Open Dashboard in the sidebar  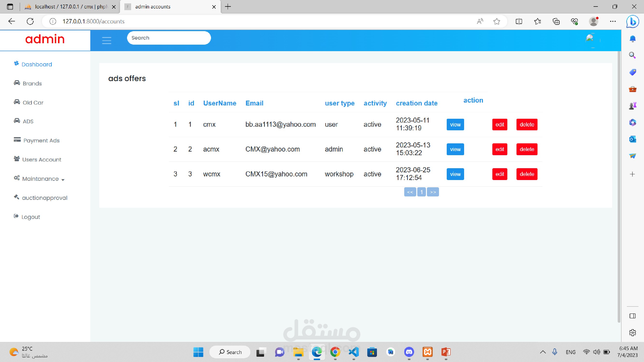tap(36, 64)
